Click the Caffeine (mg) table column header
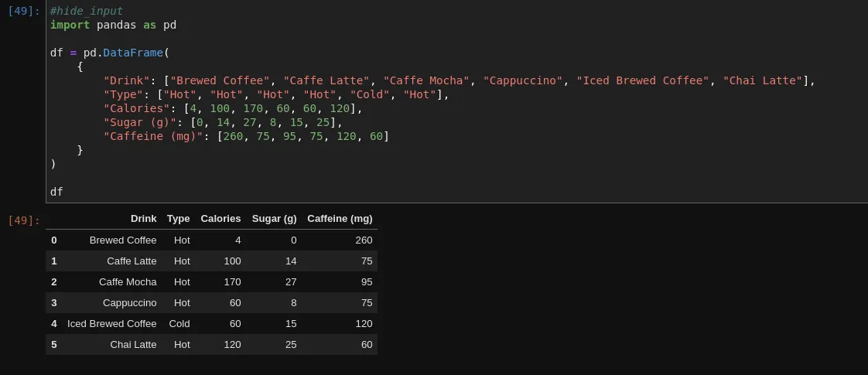 point(340,219)
